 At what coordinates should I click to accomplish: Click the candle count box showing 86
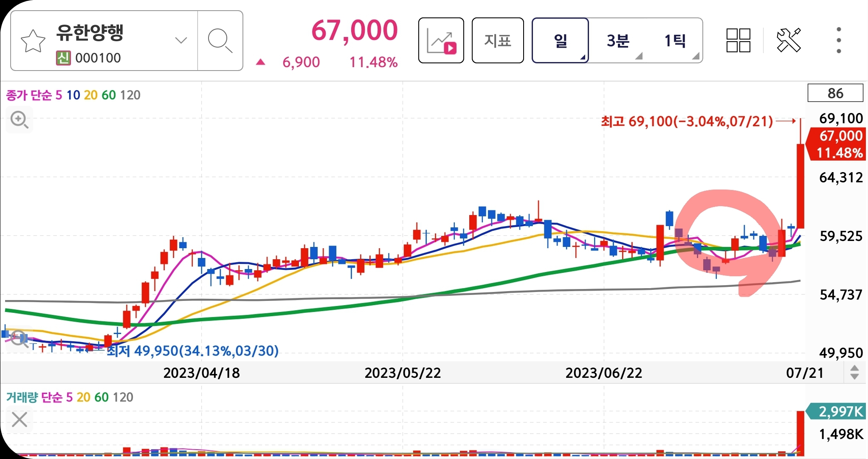(x=835, y=93)
